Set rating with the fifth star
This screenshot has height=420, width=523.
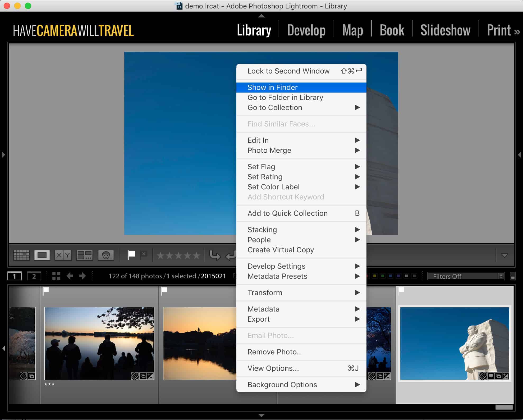click(x=196, y=255)
